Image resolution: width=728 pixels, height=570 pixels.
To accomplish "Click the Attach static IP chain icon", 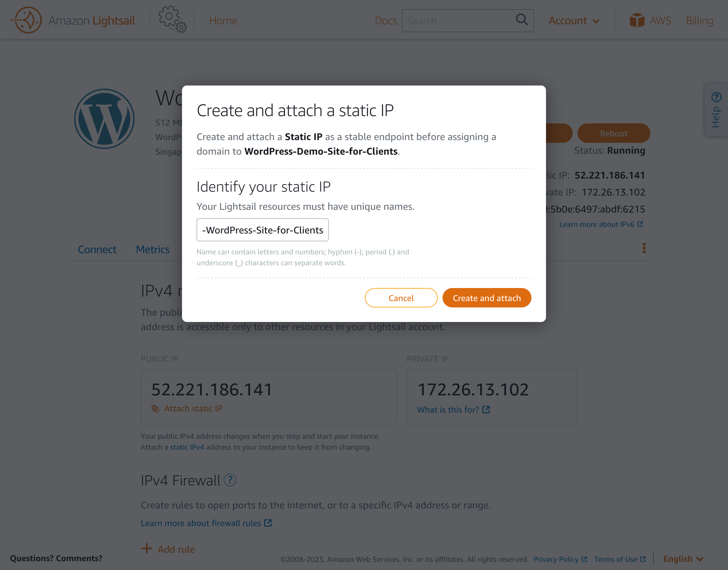I will tap(156, 408).
